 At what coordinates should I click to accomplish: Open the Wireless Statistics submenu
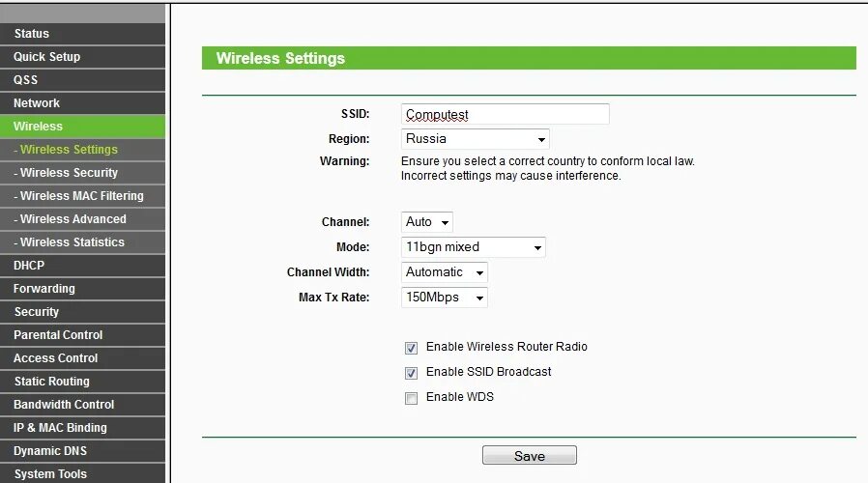click(82, 242)
